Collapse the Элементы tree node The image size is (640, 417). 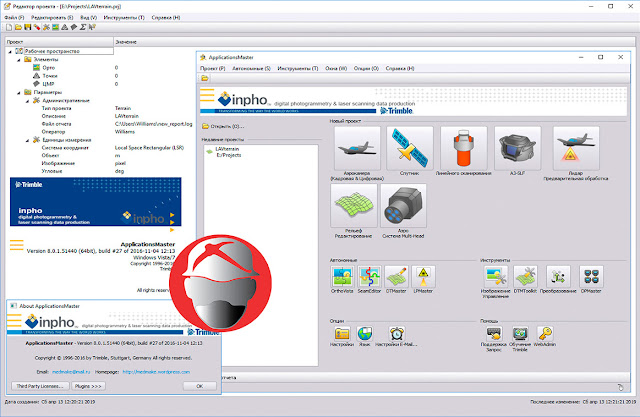[19, 60]
